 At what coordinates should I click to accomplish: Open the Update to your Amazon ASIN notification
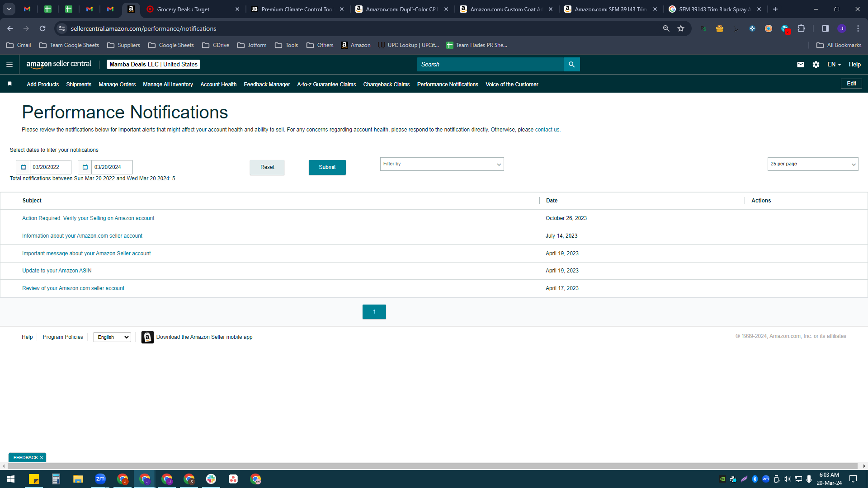pyautogui.click(x=57, y=271)
